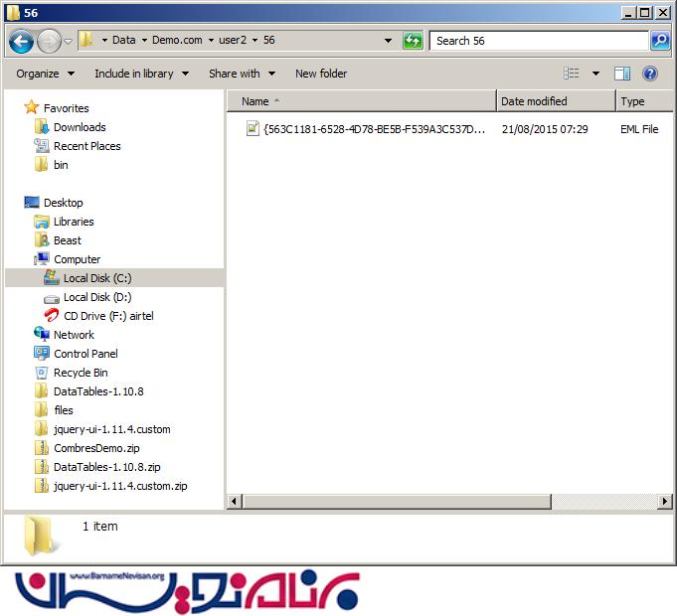Image resolution: width=677 pixels, height=616 pixels.
Task: Open the Help question mark icon
Action: (x=650, y=74)
